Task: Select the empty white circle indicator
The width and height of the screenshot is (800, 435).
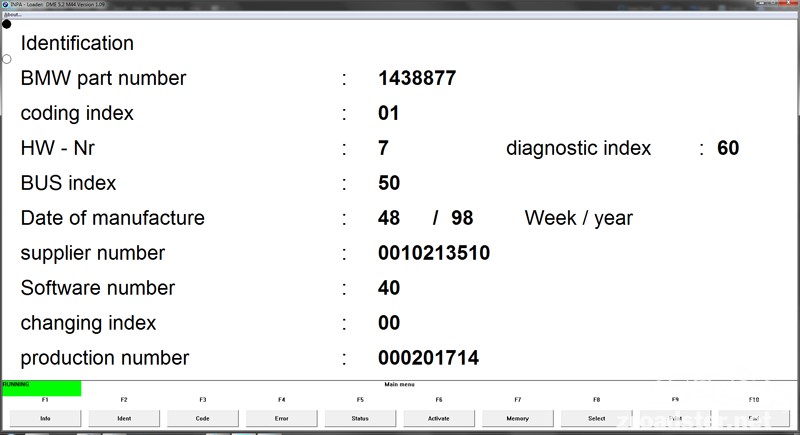Action: tap(7, 59)
